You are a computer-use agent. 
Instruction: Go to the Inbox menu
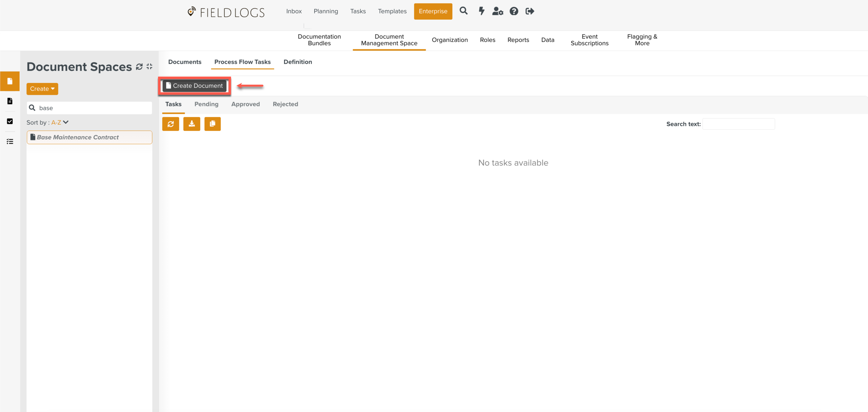294,11
